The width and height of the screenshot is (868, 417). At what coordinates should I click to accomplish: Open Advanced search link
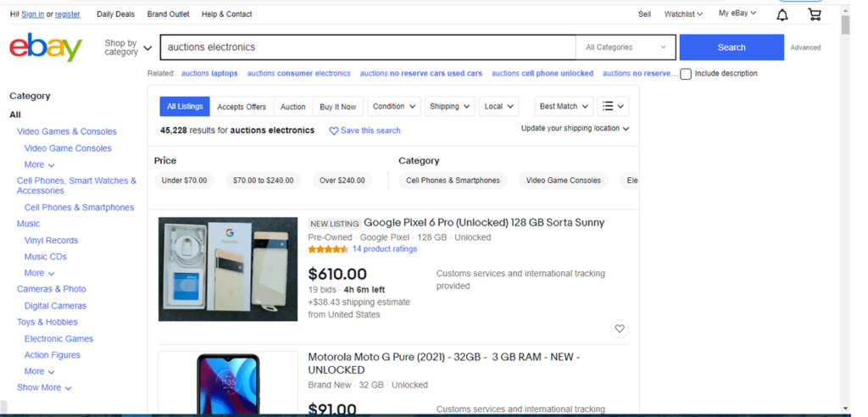[805, 47]
